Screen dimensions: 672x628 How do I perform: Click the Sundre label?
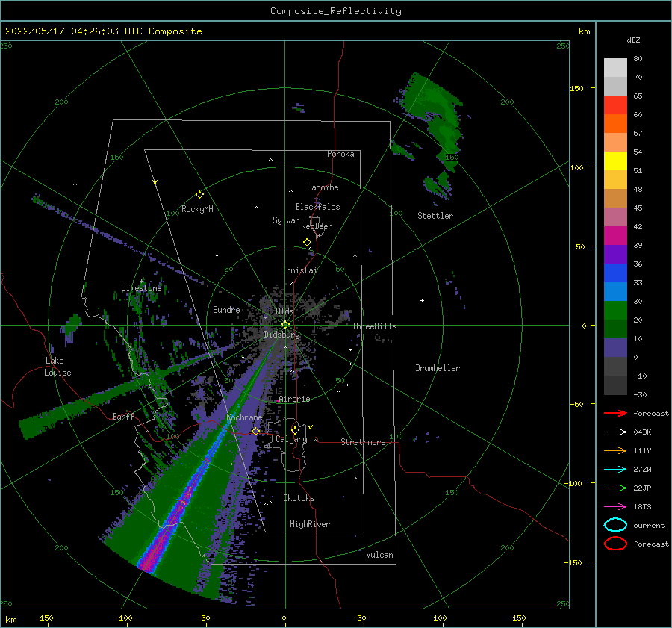click(226, 309)
